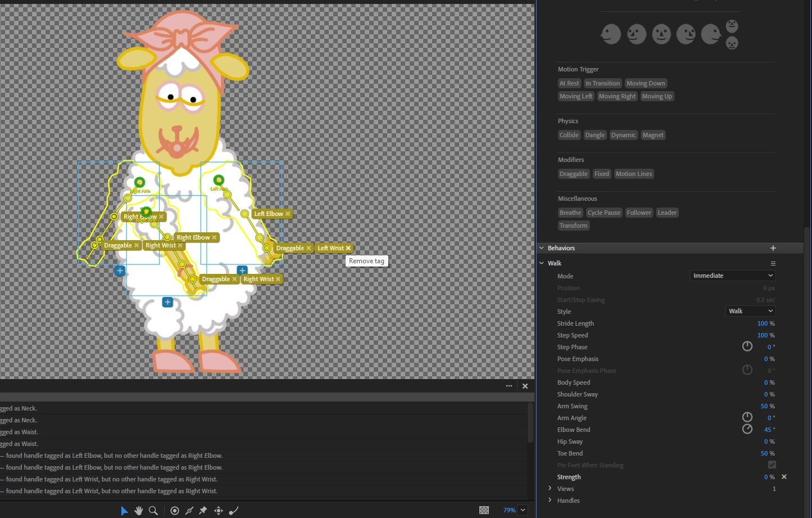The width and height of the screenshot is (812, 518).
Task: Toggle the Moving Right tag
Action: pyautogui.click(x=617, y=96)
